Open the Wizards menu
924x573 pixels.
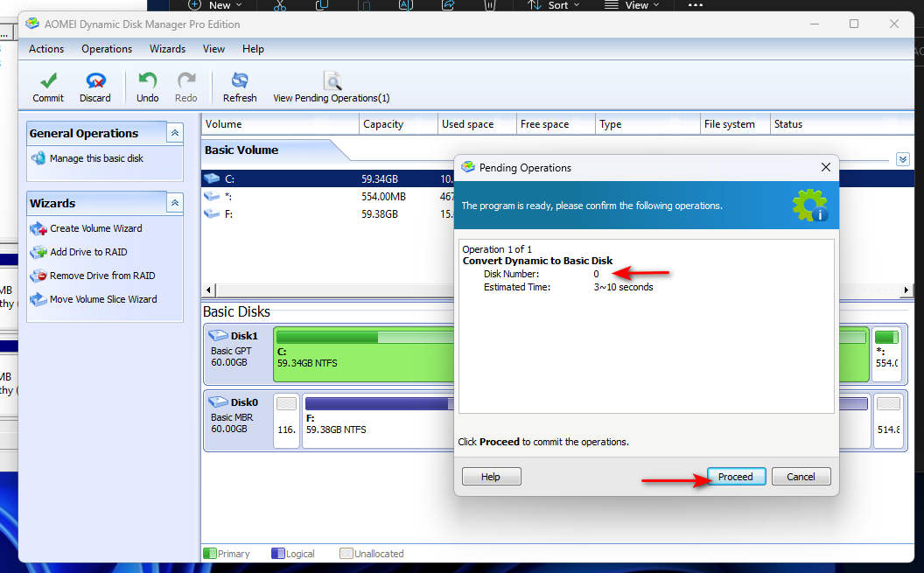pos(167,49)
